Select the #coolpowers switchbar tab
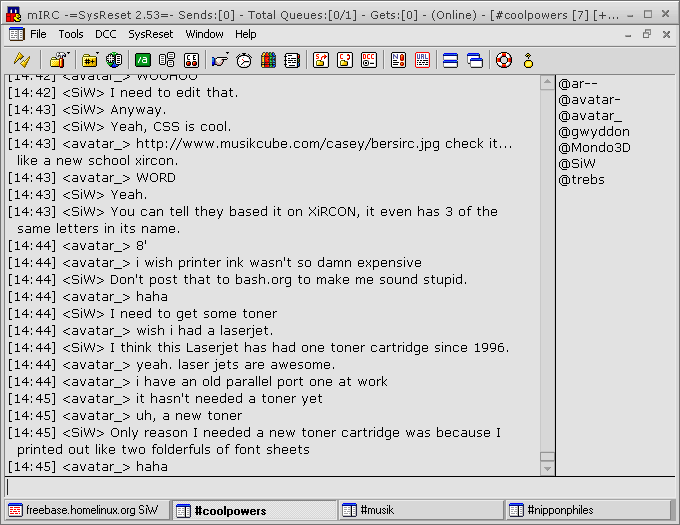680x525 pixels. pyautogui.click(x=255, y=510)
